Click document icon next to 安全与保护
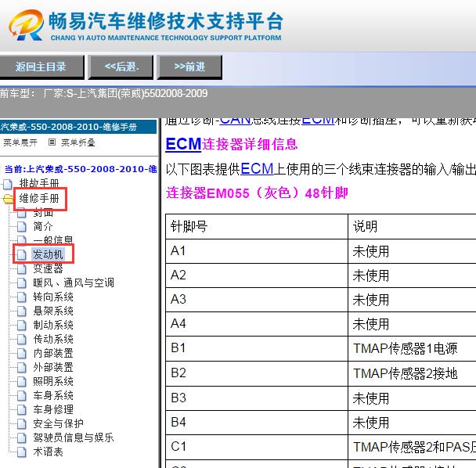Screen dimensions: 476x468 click(21, 423)
